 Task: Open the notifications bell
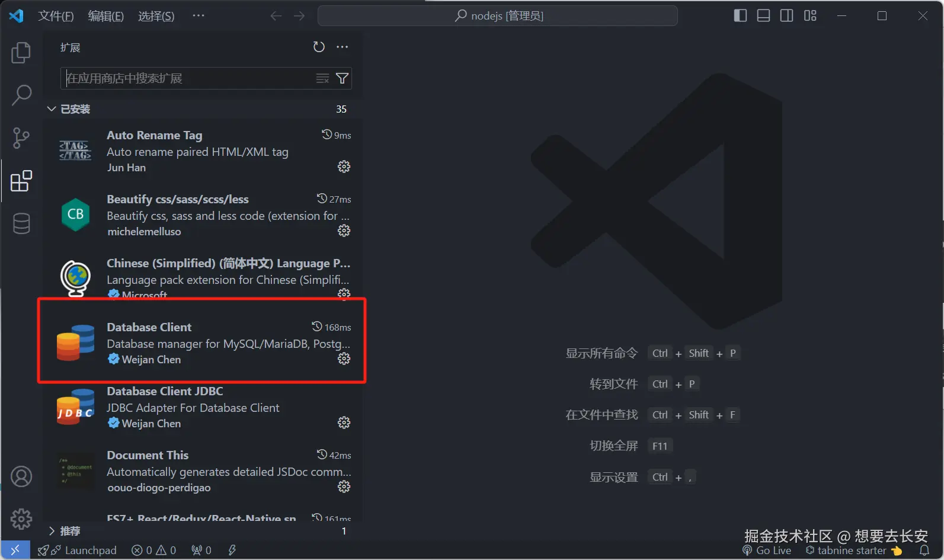pyautogui.click(x=924, y=551)
